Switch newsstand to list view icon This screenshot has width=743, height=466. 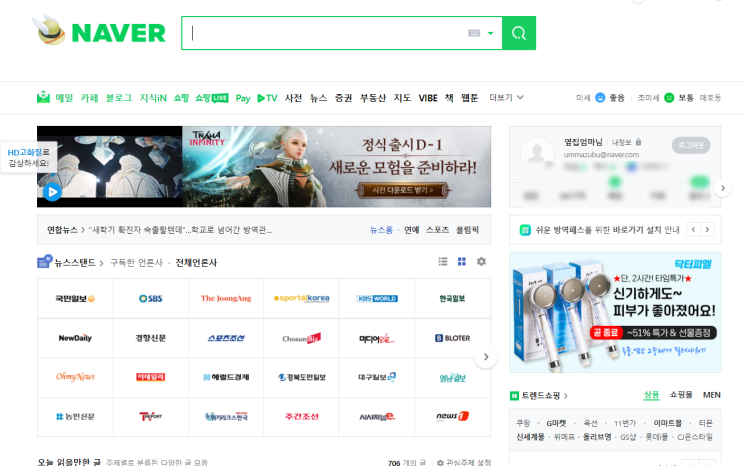coord(443,262)
